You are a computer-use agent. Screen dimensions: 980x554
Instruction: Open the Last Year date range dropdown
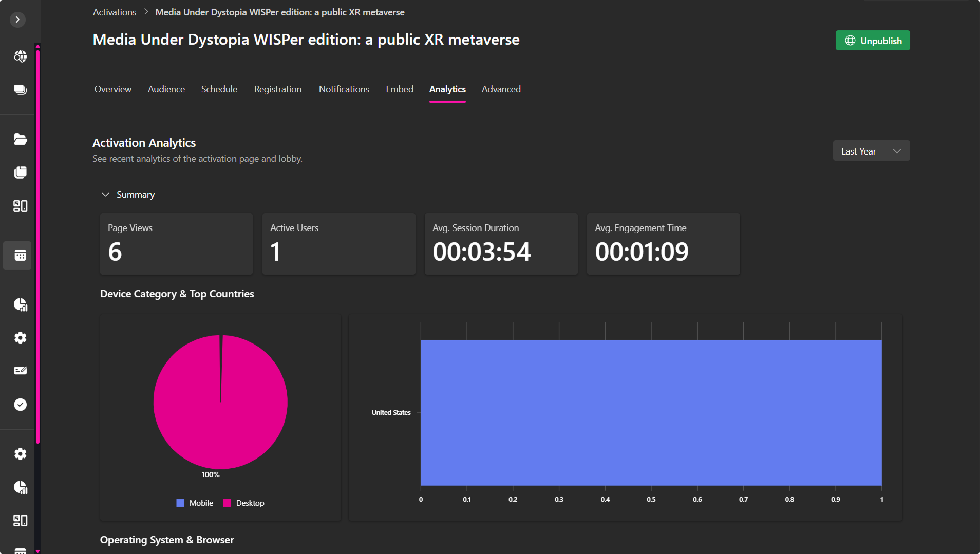coord(871,151)
